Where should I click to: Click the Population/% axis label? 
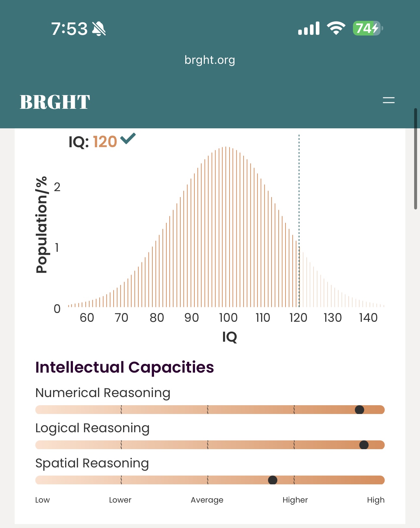point(42,225)
